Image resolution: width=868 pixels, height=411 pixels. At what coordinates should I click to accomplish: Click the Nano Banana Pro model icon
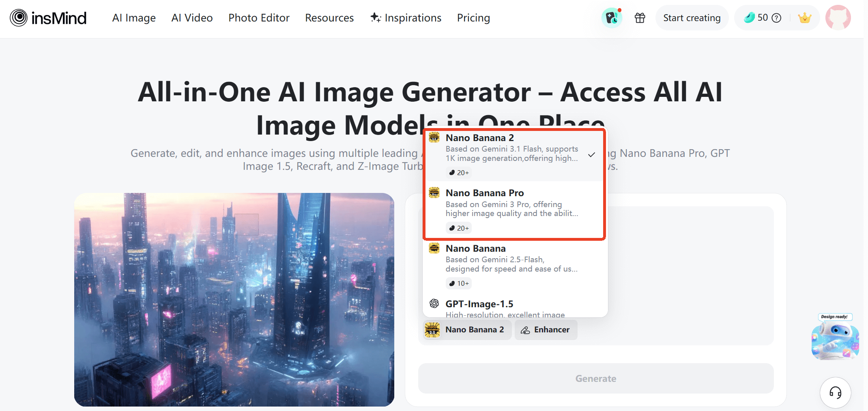click(434, 193)
